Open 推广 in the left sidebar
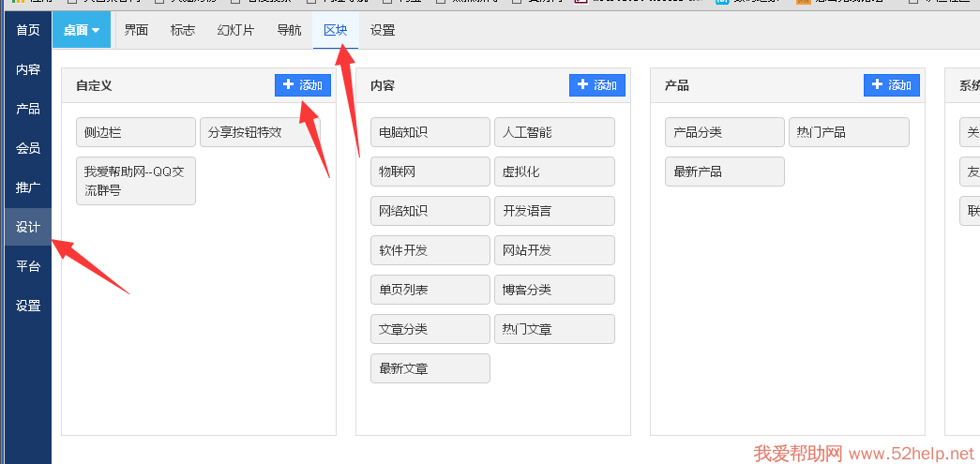Image resolution: width=980 pixels, height=464 pixels. pos(28,187)
